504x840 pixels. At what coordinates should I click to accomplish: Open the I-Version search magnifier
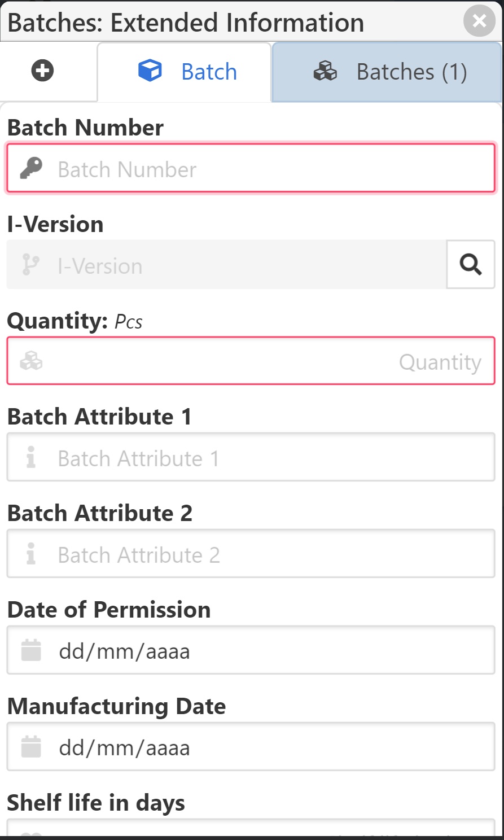coord(471,265)
